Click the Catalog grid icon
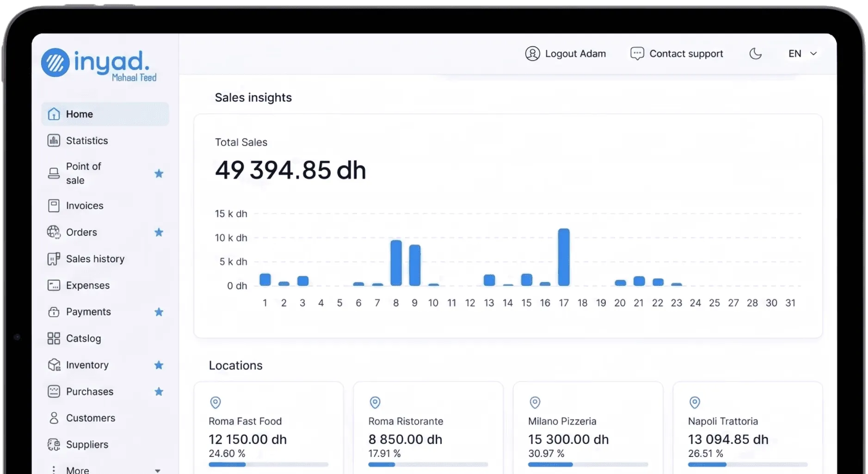The height and width of the screenshot is (474, 868). (54, 339)
